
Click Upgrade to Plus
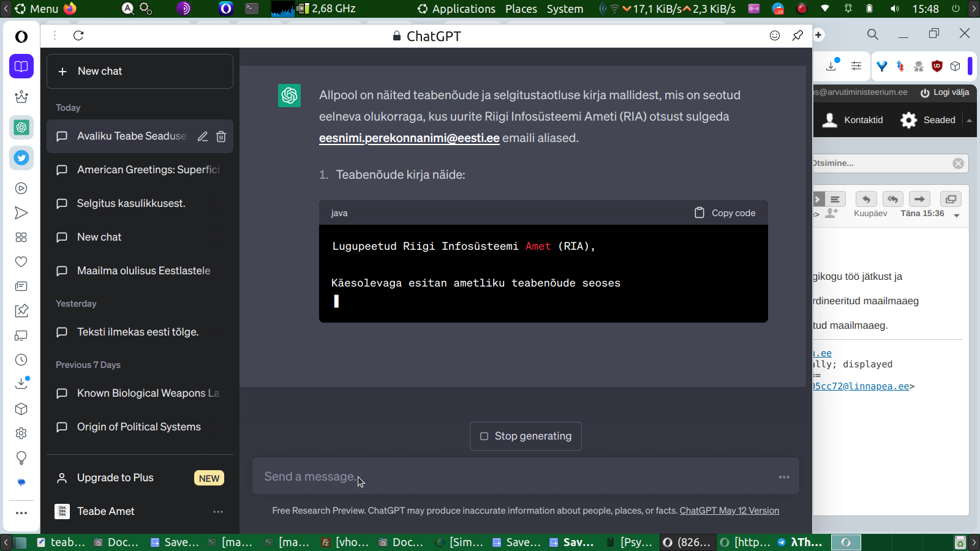click(140, 478)
